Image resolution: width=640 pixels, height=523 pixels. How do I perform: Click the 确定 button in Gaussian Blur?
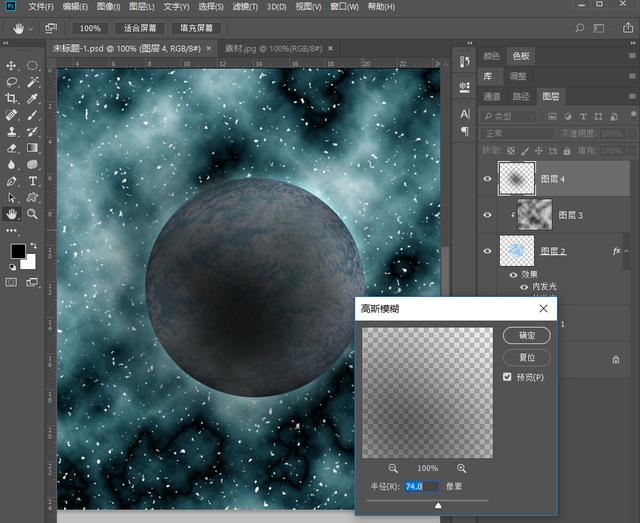pos(526,335)
